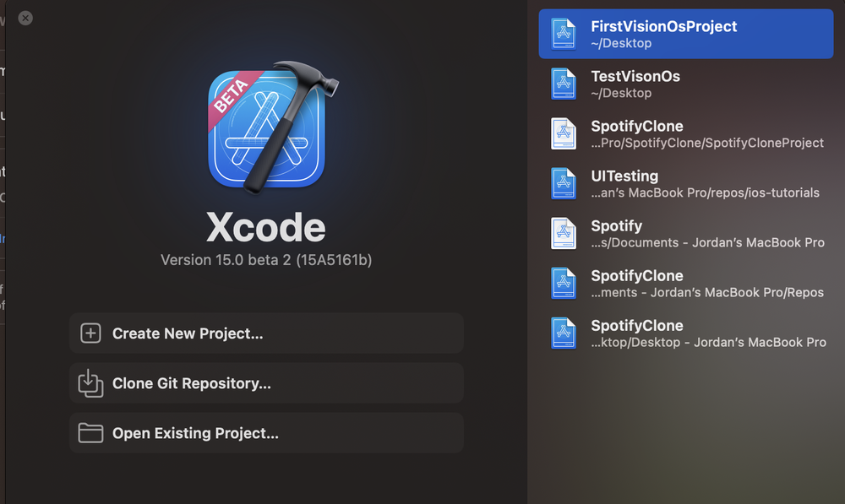Click the folder icon for Open Existing Project
This screenshot has height=504, width=845.
pyautogui.click(x=90, y=433)
